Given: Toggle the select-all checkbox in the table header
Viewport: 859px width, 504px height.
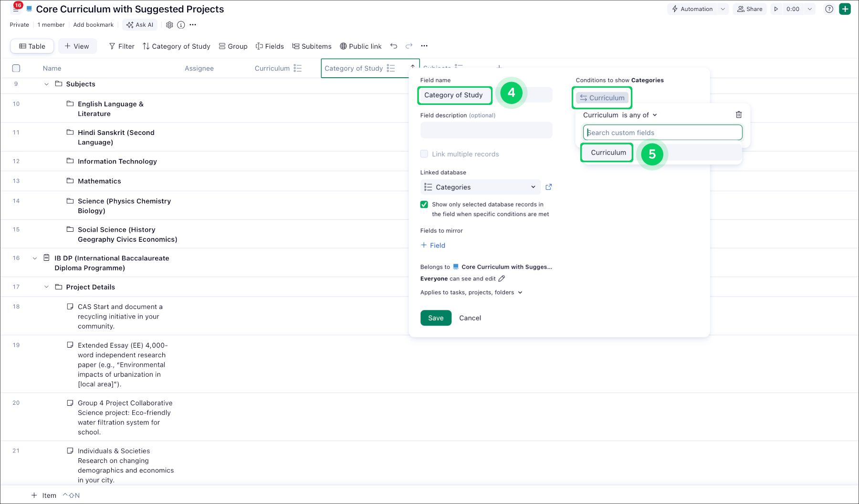Looking at the screenshot, I should click(16, 68).
